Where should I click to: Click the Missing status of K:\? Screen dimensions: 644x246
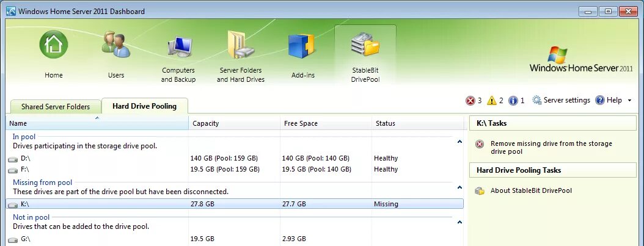click(x=386, y=204)
